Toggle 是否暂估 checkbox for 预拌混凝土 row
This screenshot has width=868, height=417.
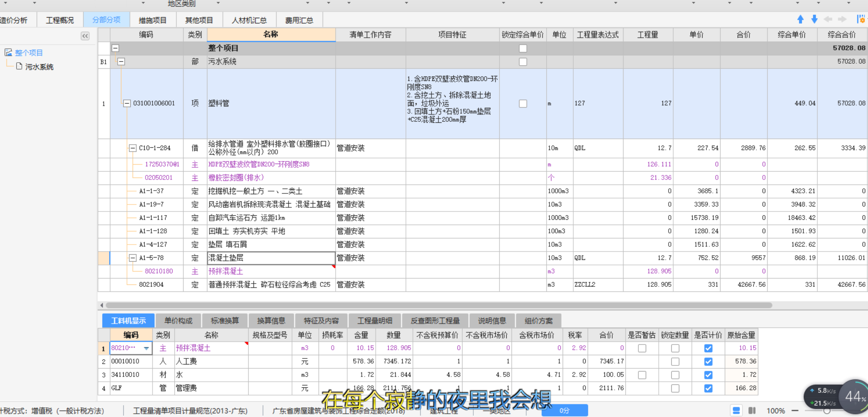pyautogui.click(x=642, y=348)
